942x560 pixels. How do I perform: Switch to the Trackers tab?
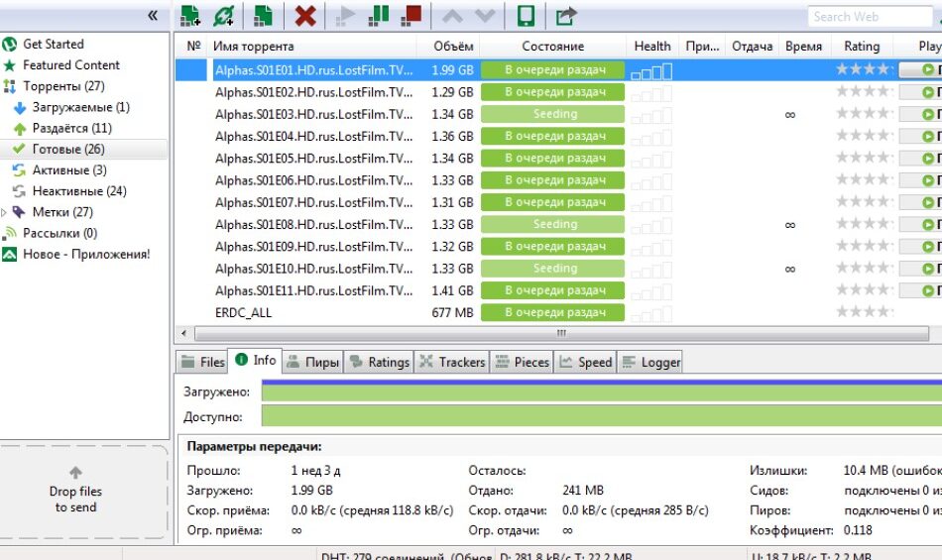coord(452,362)
